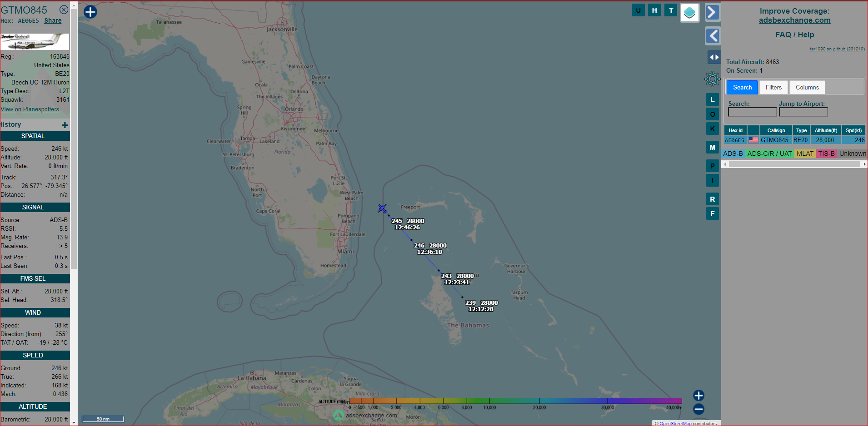Close the GTMO845 aircraft info panel
This screenshot has width=868, height=426.
pyautogui.click(x=64, y=10)
